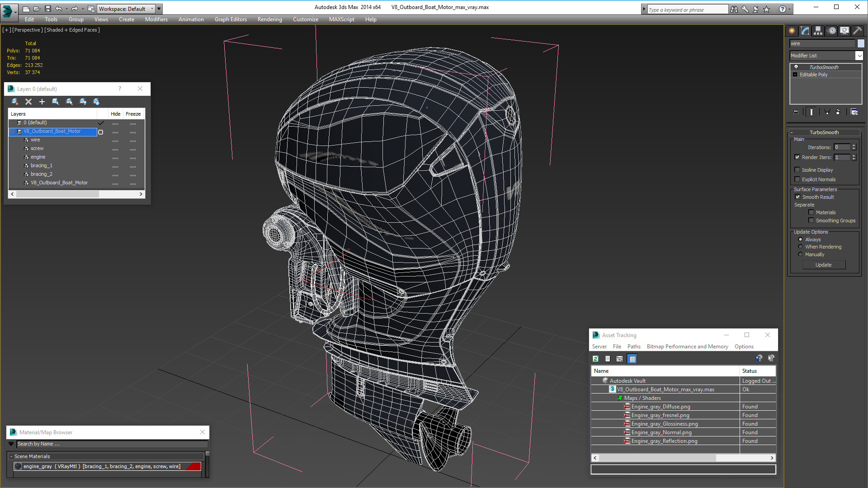Open the Modify command panel tab
Screen dimensions: 868x488
[805, 31]
